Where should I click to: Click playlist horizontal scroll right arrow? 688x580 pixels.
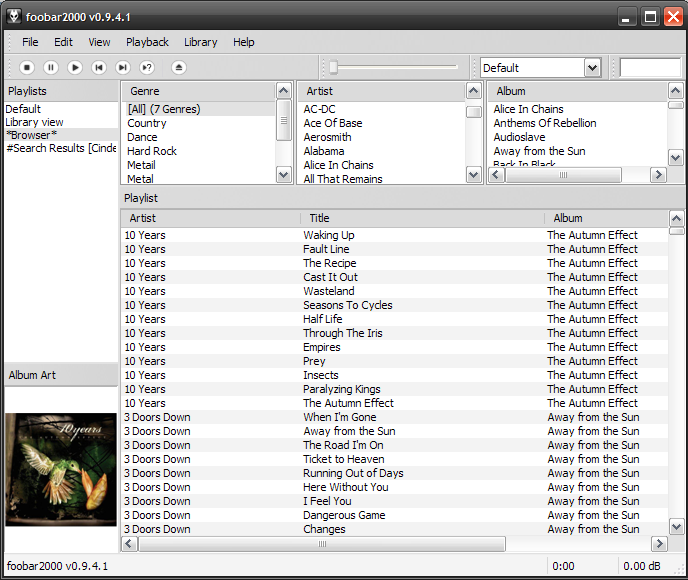point(659,544)
